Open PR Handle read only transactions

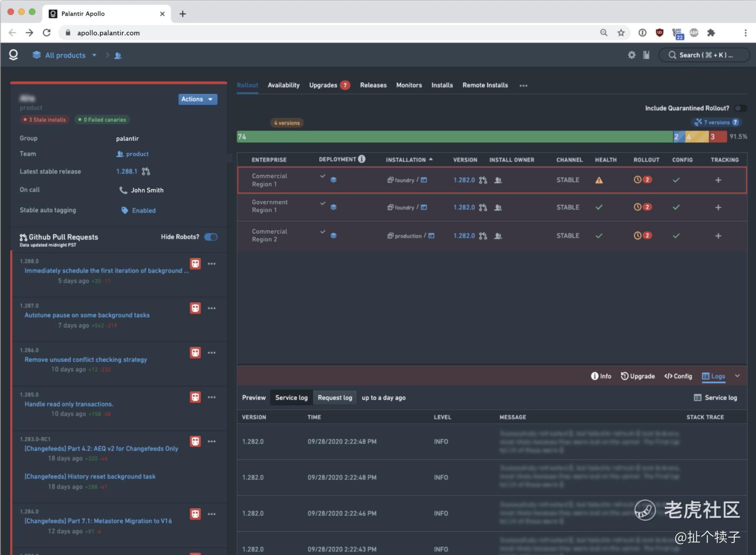(69, 404)
